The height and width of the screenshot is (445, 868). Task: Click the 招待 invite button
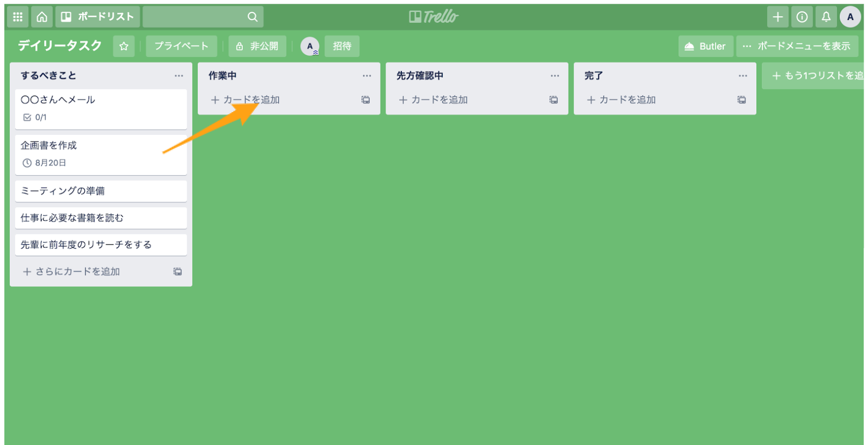pos(342,46)
